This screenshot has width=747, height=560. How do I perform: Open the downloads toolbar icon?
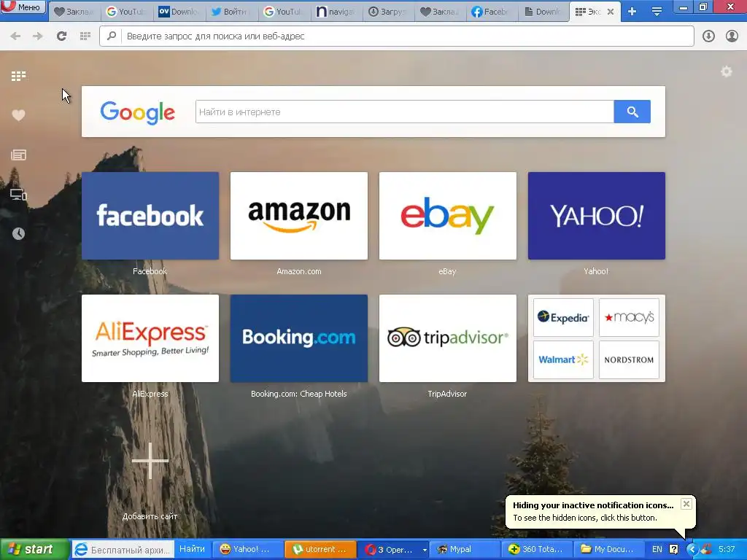708,36
